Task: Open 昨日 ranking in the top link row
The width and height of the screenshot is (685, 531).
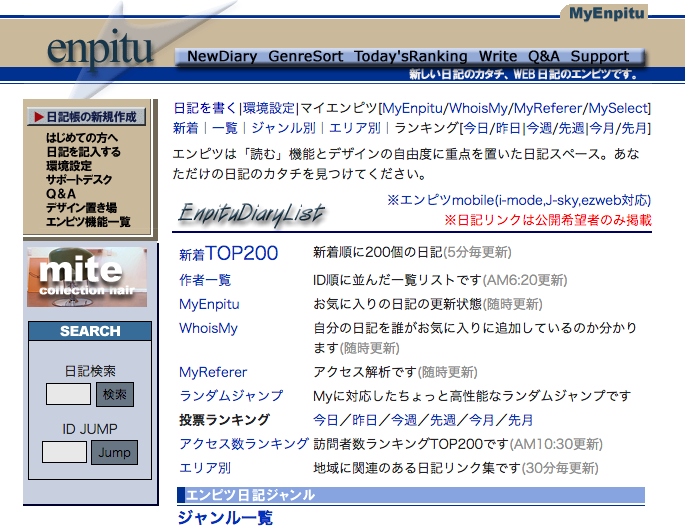Action: tap(508, 128)
